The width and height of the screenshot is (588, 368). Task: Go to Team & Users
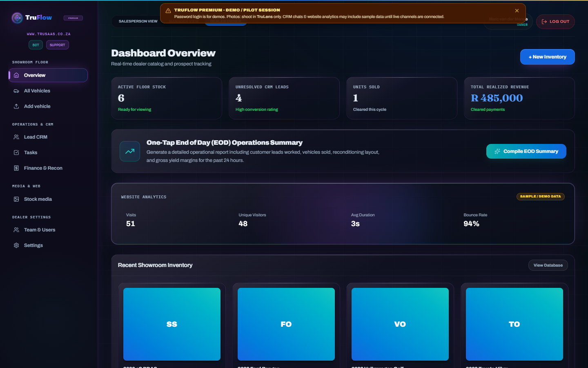[x=48, y=230]
